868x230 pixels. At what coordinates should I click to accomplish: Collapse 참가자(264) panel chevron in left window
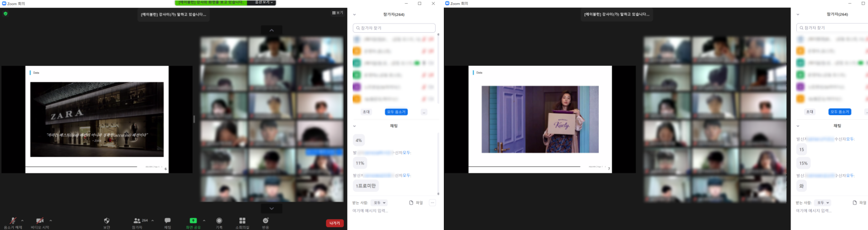354,15
